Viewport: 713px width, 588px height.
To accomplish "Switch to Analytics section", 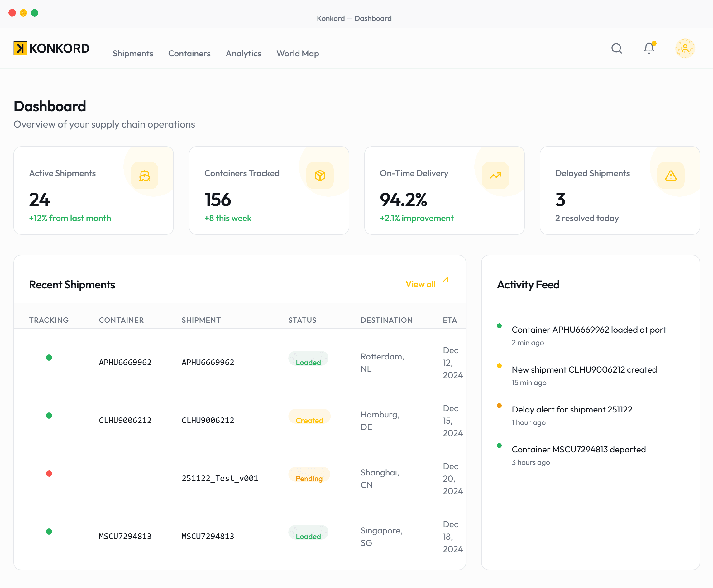I will point(243,54).
